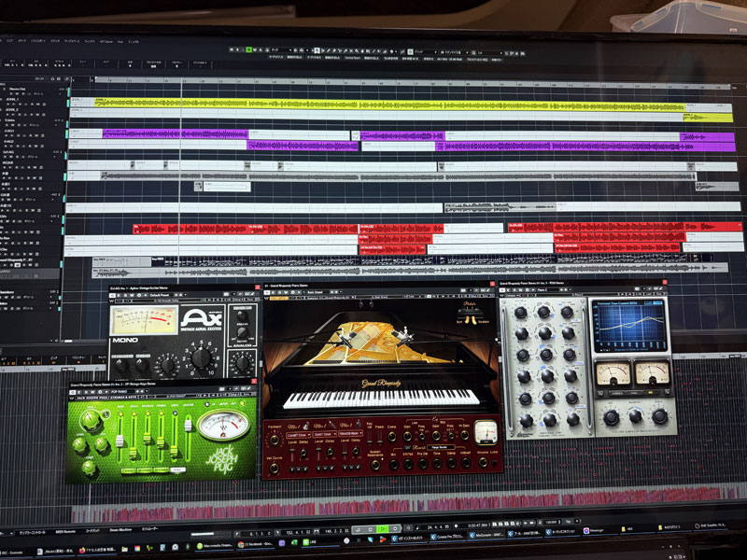Select the Object Selection arrow tool
Screen dimensions: 747x560
coord(317,50)
